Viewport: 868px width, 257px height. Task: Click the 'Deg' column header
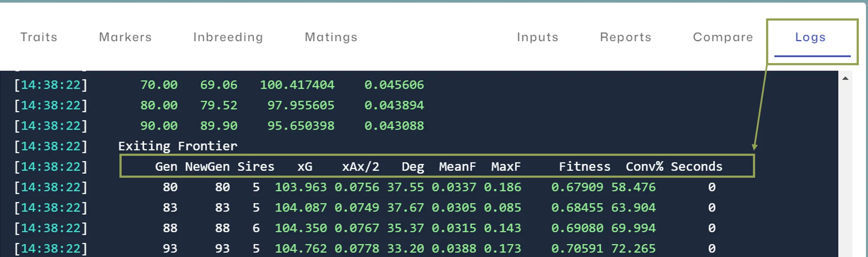pos(413,166)
